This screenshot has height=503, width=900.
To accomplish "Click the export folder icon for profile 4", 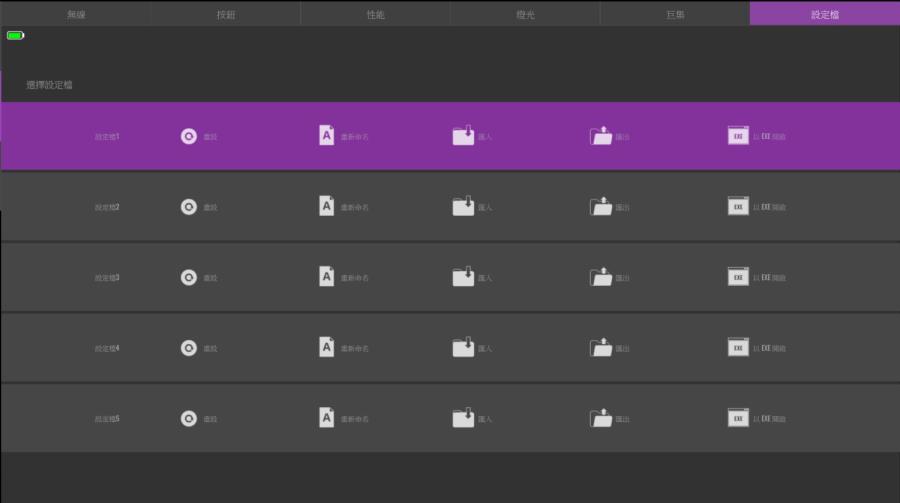I will 601,347.
